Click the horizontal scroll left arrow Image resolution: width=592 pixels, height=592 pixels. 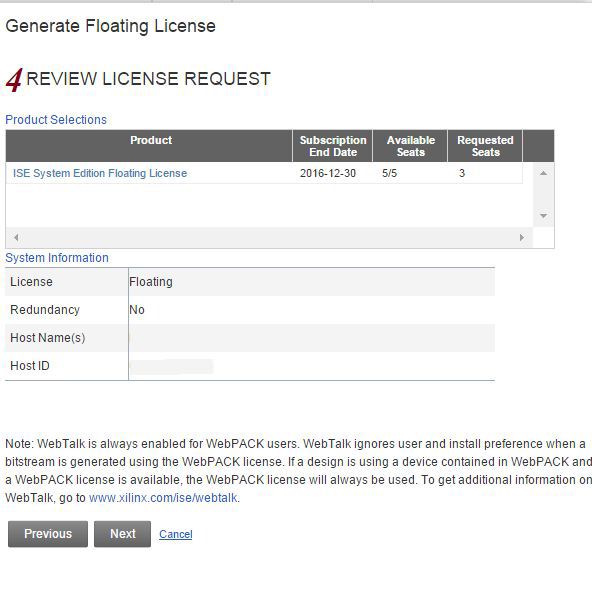pyautogui.click(x=16, y=237)
